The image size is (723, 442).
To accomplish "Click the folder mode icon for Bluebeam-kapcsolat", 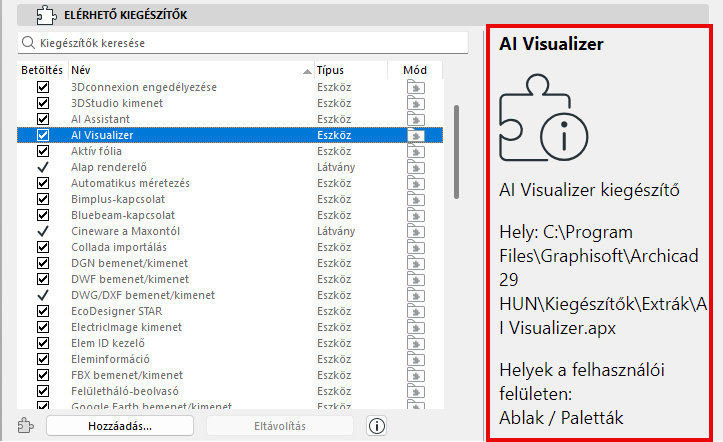I will (416, 215).
